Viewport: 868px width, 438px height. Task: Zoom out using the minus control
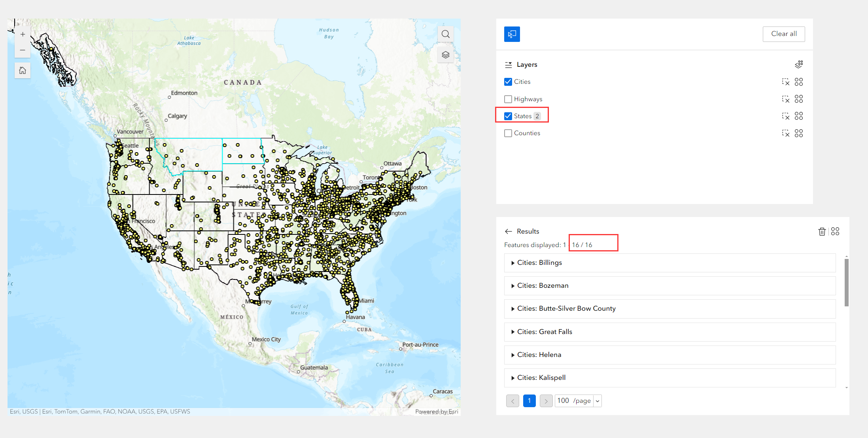coord(23,50)
